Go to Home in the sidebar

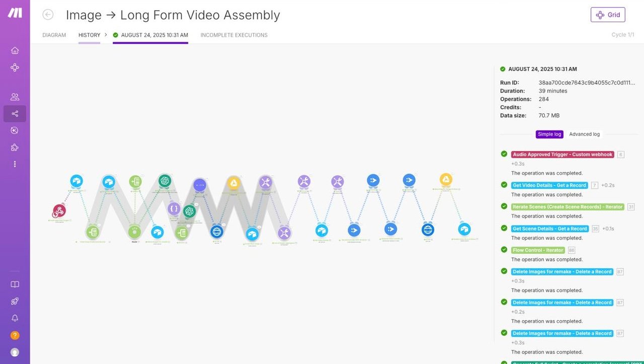(x=15, y=50)
